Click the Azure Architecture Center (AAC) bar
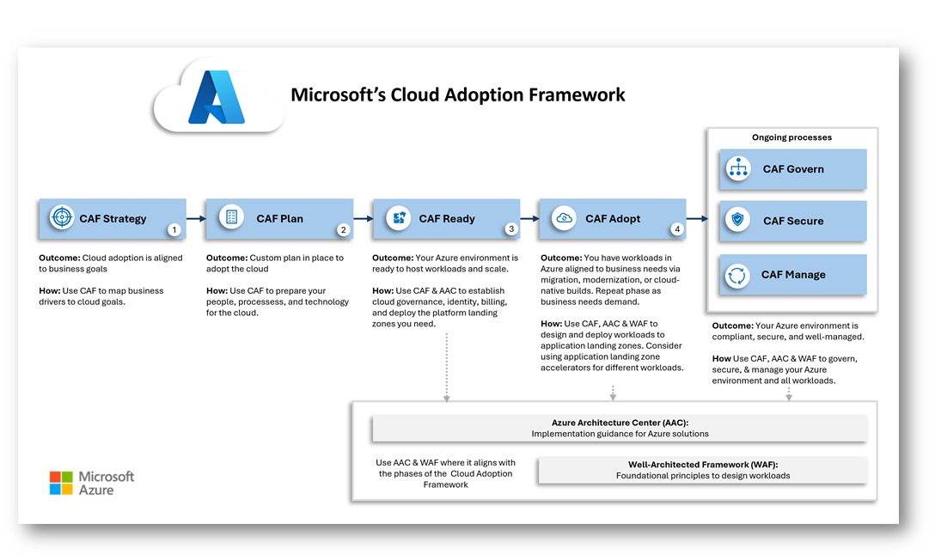This screenshot has width=935, height=560. click(620, 429)
